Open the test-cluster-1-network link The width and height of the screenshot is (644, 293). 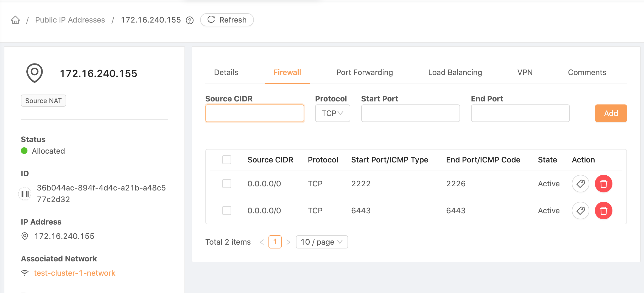(75, 273)
